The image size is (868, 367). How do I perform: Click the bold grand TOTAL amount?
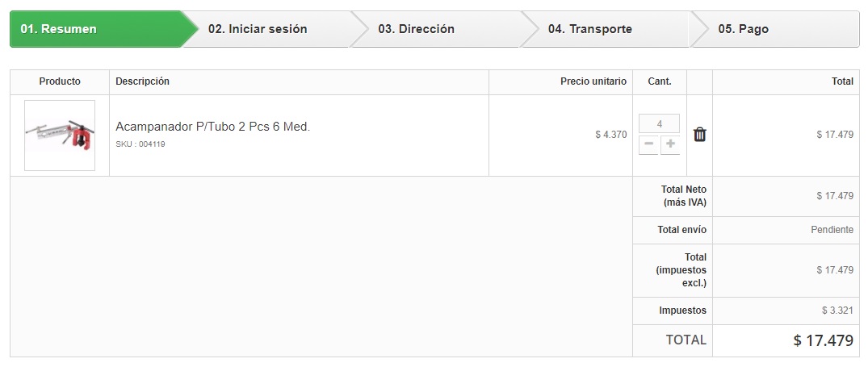(x=823, y=340)
